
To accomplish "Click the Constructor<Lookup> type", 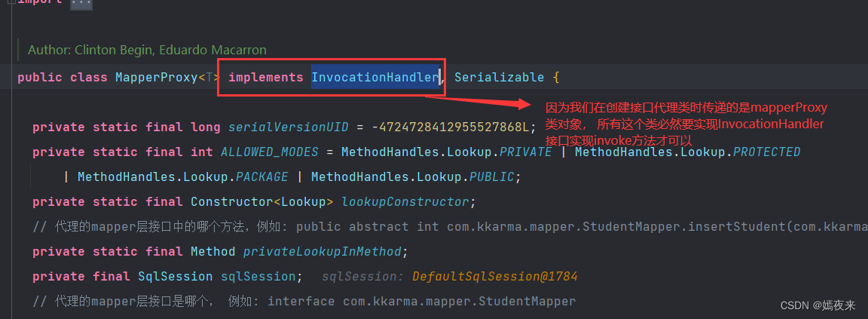I will pyautogui.click(x=261, y=201).
